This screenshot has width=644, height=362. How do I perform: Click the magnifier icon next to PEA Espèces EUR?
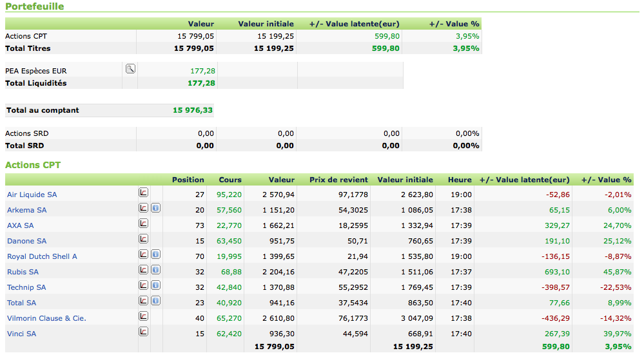130,69
